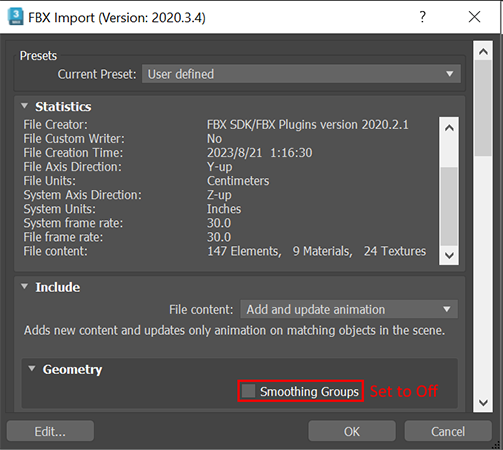Click the Cancel button
This screenshot has height=450, width=503.
(448, 431)
